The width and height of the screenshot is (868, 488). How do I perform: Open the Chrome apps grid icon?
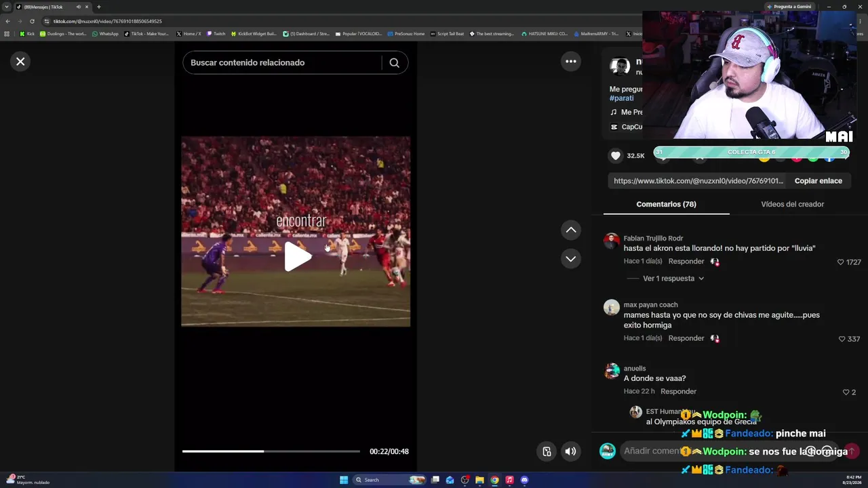[7, 34]
